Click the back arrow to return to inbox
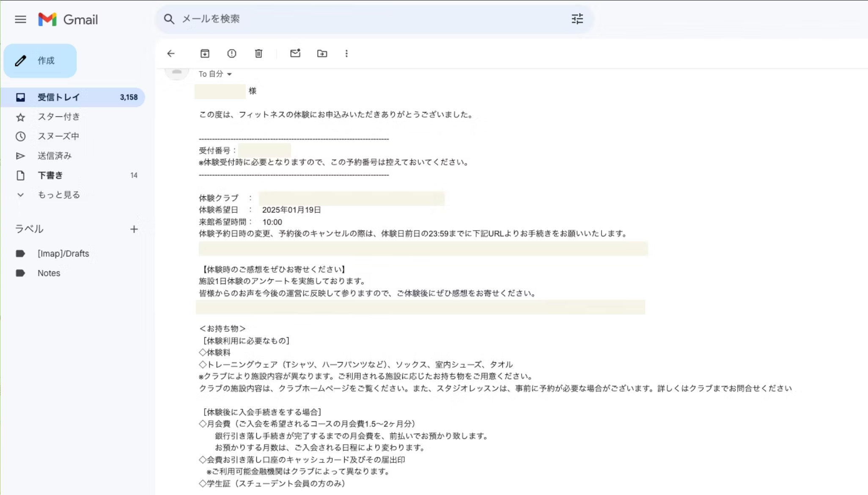Image resolution: width=868 pixels, height=495 pixels. 171,53
